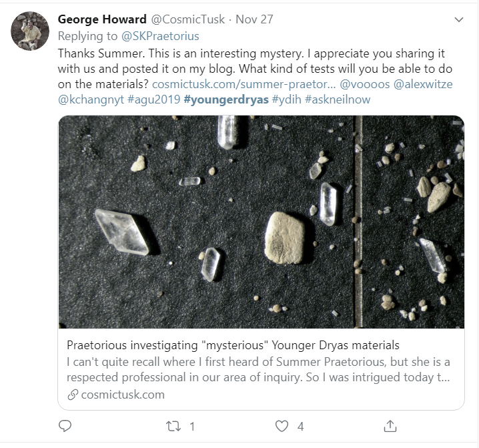Expand the tweet options chevron
479x448 pixels.
(x=458, y=20)
